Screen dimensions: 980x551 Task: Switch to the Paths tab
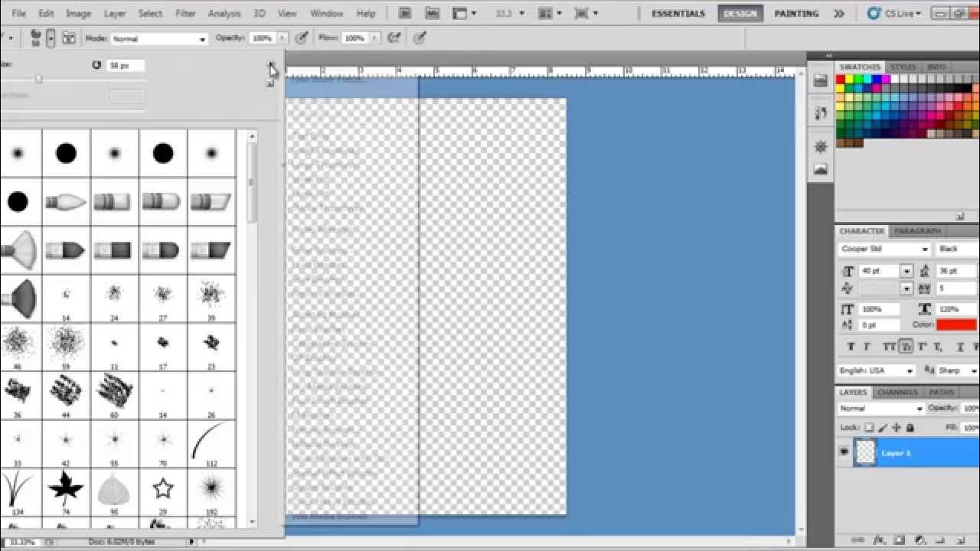coord(941,393)
